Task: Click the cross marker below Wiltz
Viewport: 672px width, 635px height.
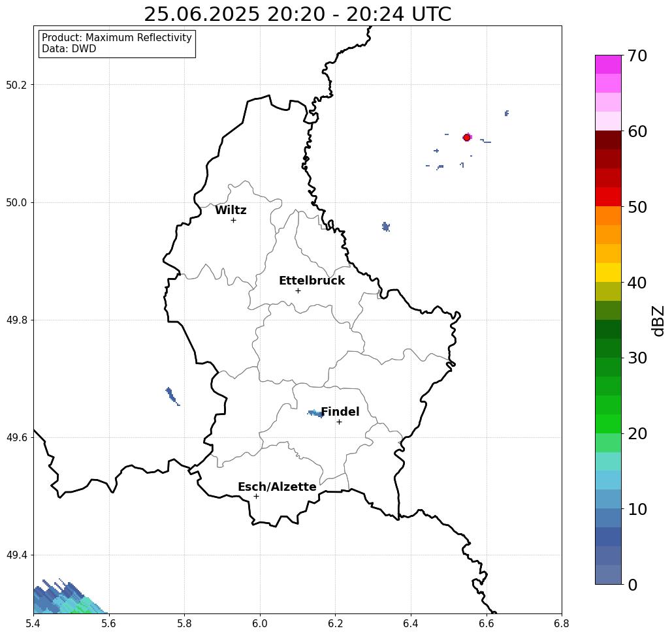Action: (233, 221)
